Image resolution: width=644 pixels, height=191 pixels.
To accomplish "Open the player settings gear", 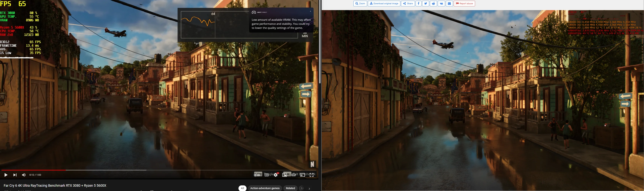I will coord(276,175).
